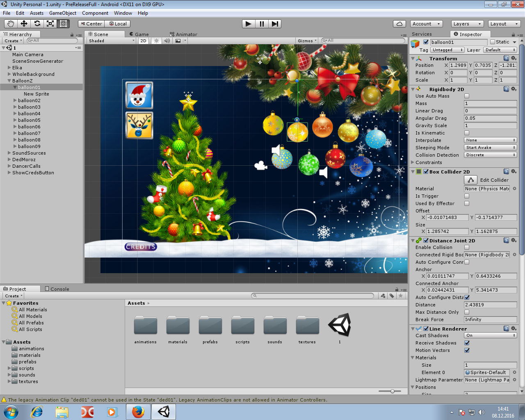Enable Is Trigger checkbox
The width and height of the screenshot is (525, 420).
point(466,196)
